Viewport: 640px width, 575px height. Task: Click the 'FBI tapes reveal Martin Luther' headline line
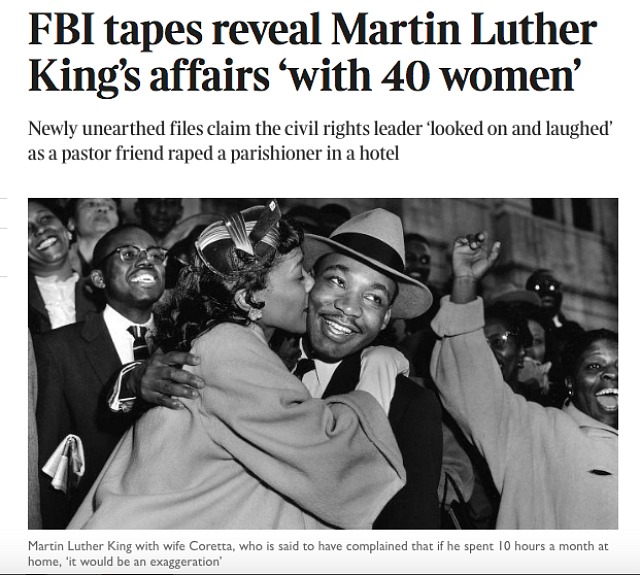[312, 31]
